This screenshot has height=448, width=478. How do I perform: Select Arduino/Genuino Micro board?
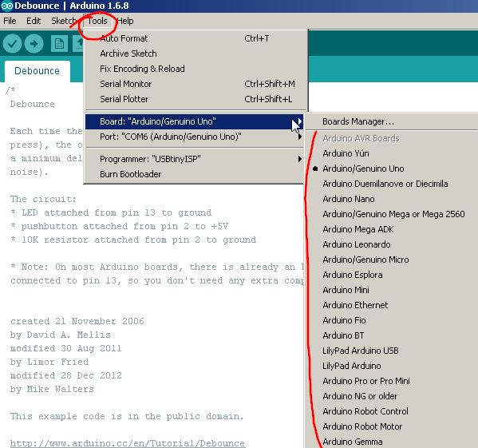392,260
